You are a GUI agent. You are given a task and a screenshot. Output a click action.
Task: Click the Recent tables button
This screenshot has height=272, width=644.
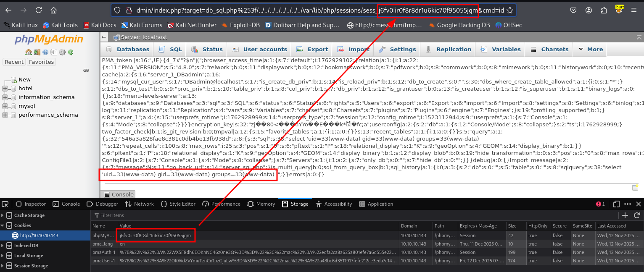(14, 62)
